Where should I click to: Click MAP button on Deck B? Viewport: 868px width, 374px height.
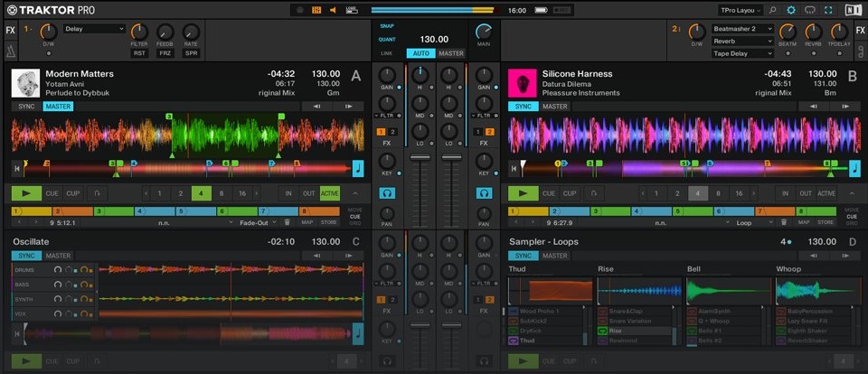tap(803, 222)
